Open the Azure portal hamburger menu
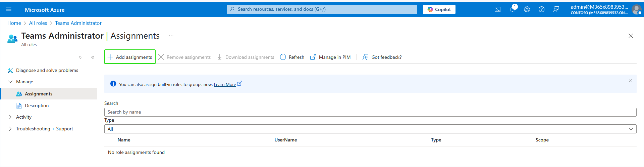Image resolution: width=644 pixels, height=167 pixels. (9, 9)
